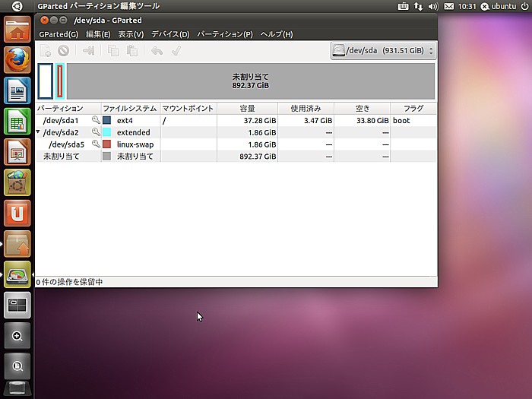The image size is (532, 399).
Task: Select the sda2 extended block in disk map
Action: (x=60, y=81)
